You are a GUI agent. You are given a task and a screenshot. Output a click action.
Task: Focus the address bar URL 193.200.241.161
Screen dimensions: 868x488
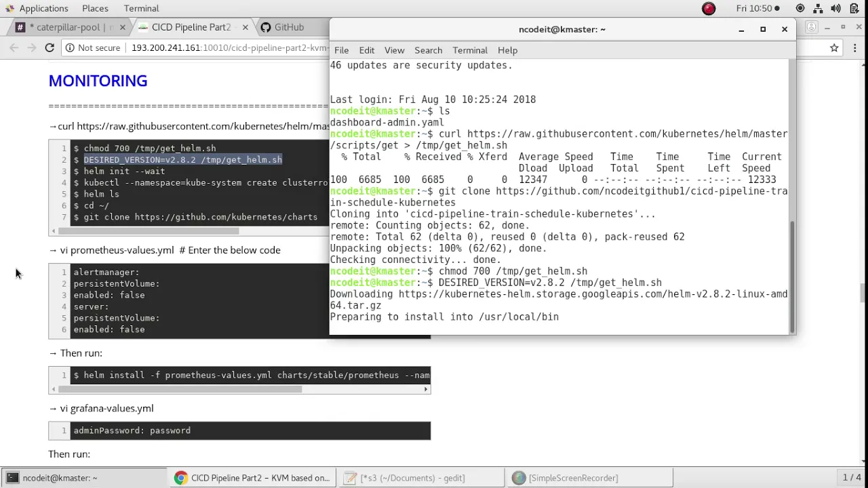point(229,47)
